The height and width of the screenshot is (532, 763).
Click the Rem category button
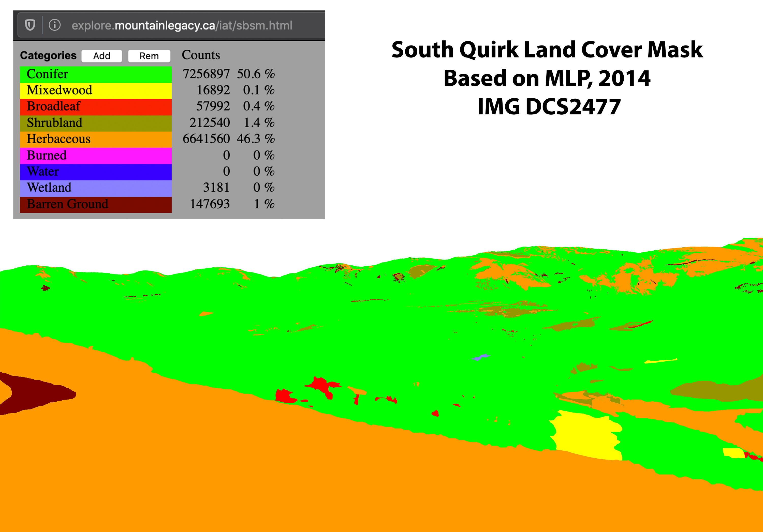coord(149,56)
